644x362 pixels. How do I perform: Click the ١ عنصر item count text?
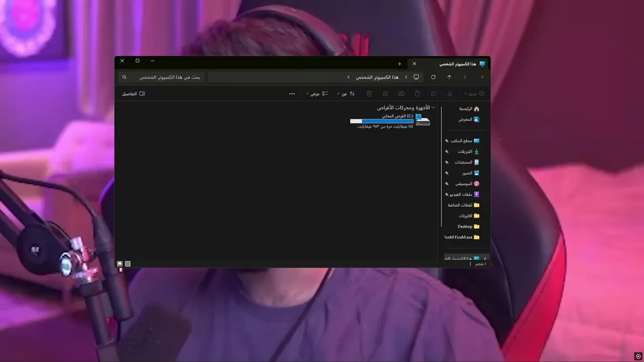[481, 263]
